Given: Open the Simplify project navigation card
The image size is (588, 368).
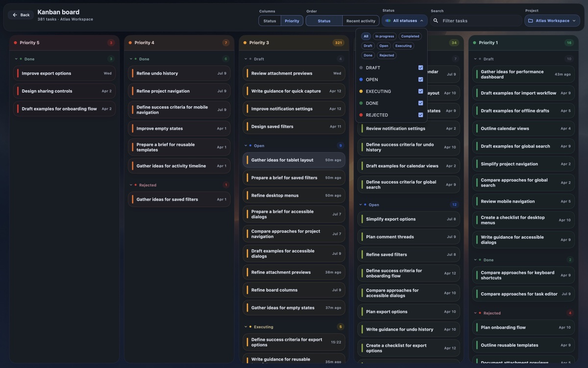Looking at the screenshot, I should pos(523,164).
